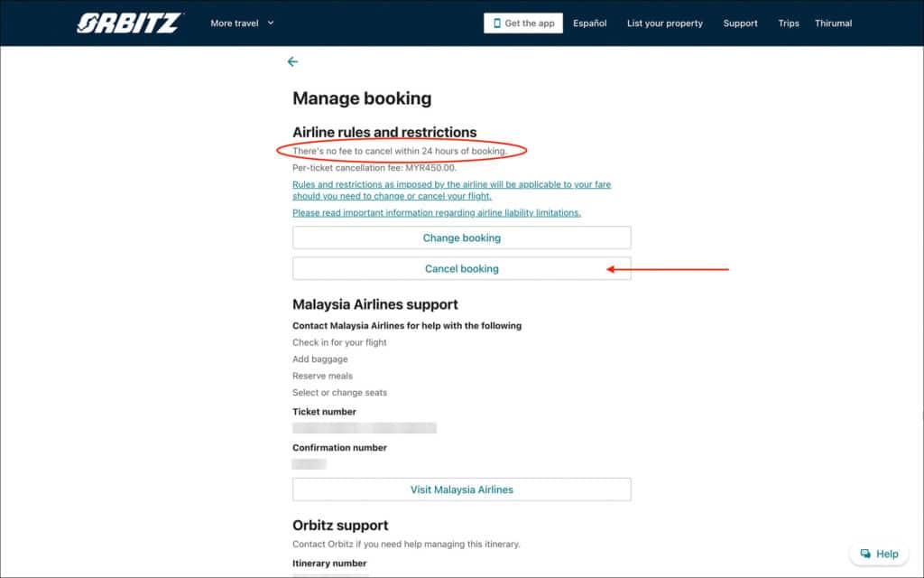Click the Itinerary number label
924x578 pixels.
tap(329, 564)
